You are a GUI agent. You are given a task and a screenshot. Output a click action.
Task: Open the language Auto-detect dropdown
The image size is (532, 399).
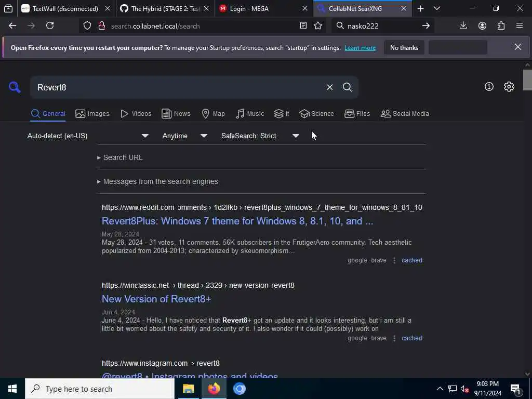pos(88,136)
